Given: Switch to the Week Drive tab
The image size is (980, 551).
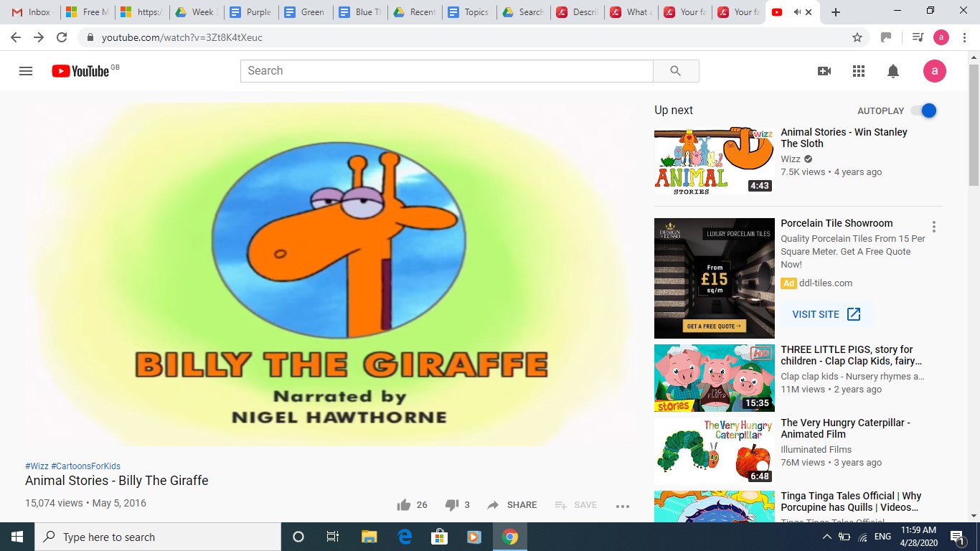Looking at the screenshot, I should click(x=197, y=12).
